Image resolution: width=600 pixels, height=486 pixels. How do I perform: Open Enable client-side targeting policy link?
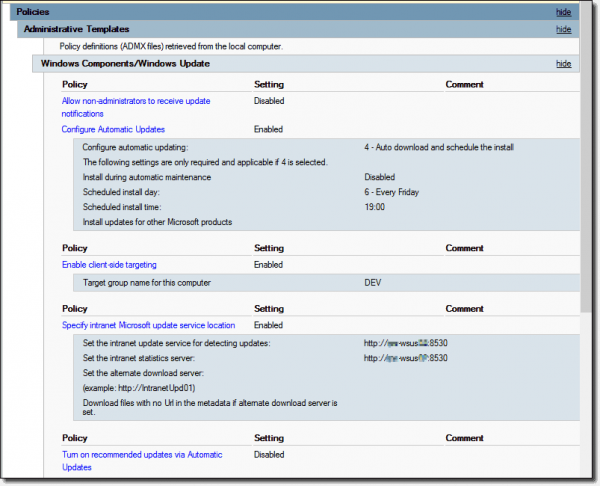coord(109,265)
